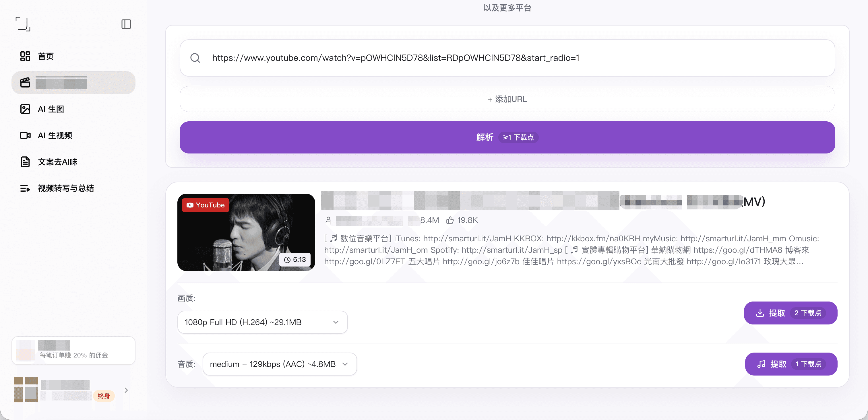Click the 8.4M views count
This screenshot has width=868, height=420.
[x=429, y=220]
